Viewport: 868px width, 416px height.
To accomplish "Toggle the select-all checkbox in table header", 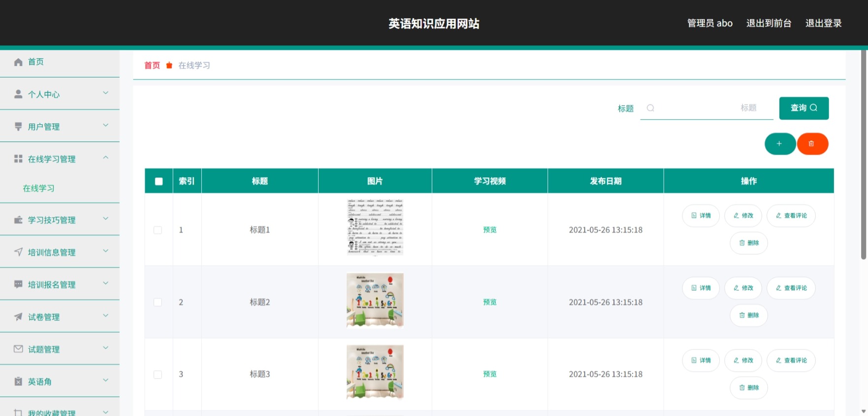I will pyautogui.click(x=159, y=181).
